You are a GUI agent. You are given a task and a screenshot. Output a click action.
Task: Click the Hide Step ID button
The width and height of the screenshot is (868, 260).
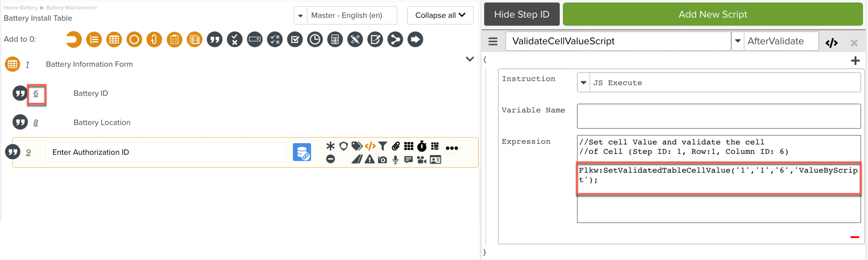[x=521, y=14]
